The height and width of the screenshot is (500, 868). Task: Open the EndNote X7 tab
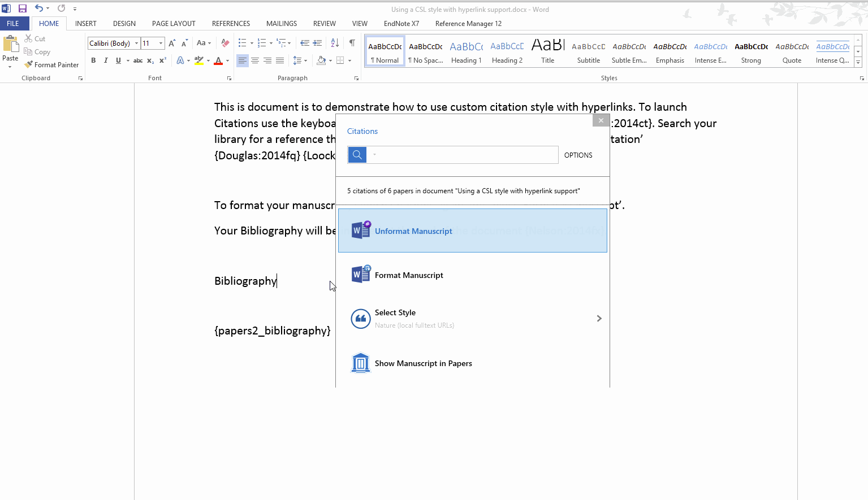401,23
